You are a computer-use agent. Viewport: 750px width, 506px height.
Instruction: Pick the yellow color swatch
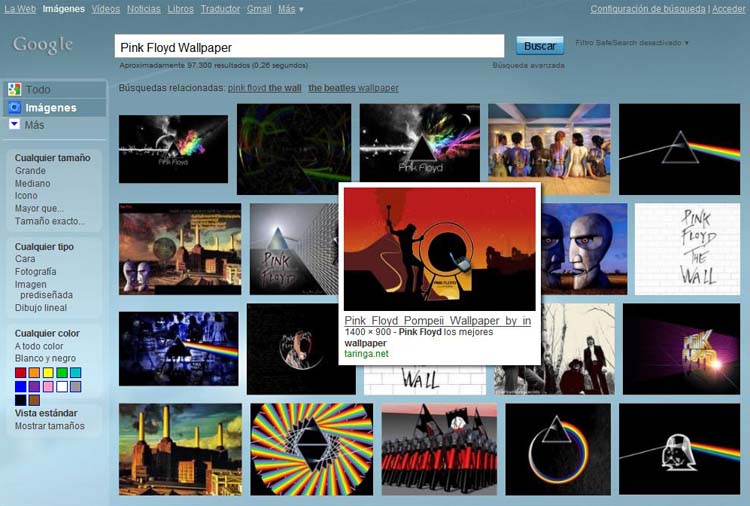click(x=48, y=373)
